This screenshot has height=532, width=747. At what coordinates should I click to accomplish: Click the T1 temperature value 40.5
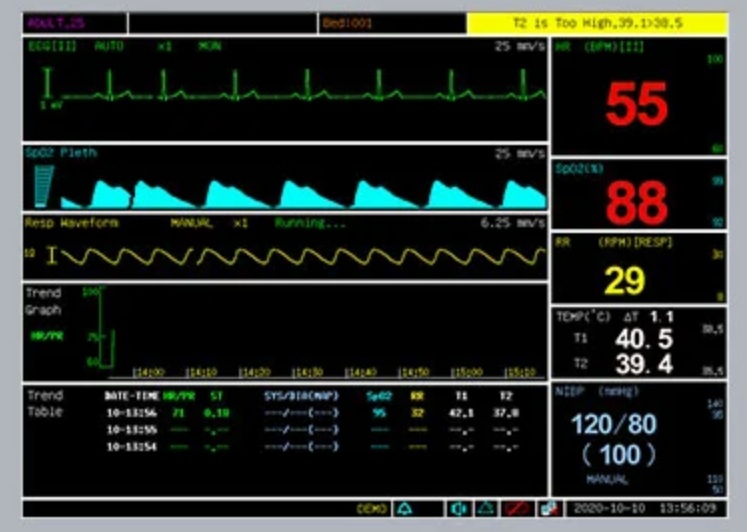coord(644,339)
